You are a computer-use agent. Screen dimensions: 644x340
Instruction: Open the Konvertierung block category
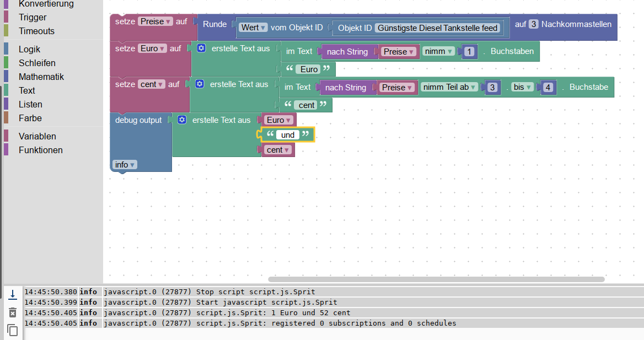pyautogui.click(x=46, y=4)
